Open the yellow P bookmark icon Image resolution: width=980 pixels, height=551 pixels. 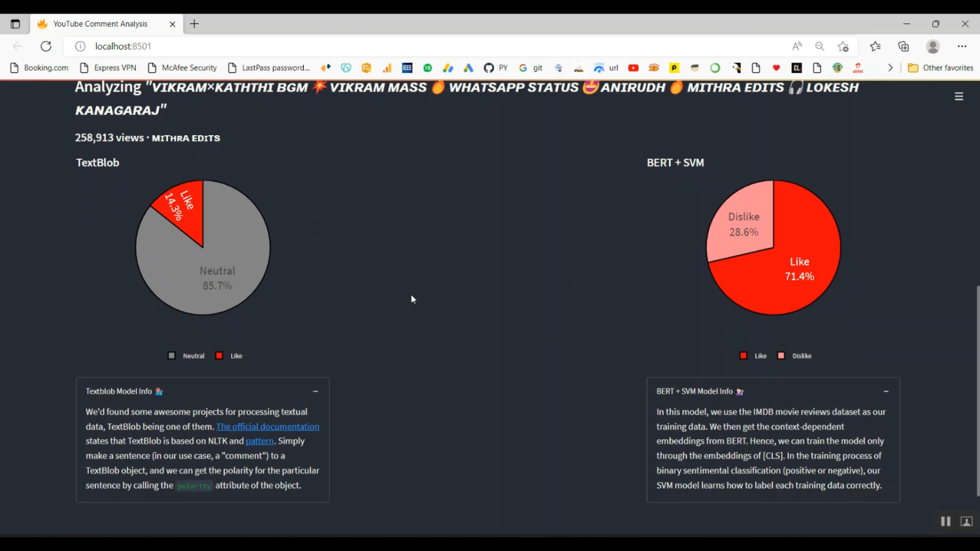pos(674,68)
